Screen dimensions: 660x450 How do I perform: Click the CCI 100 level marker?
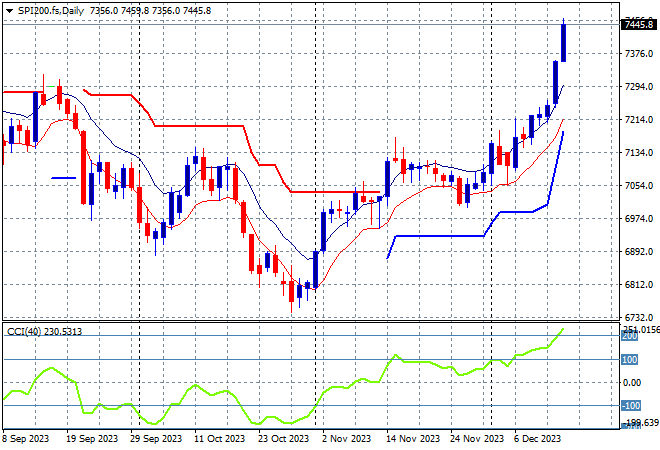630,359
